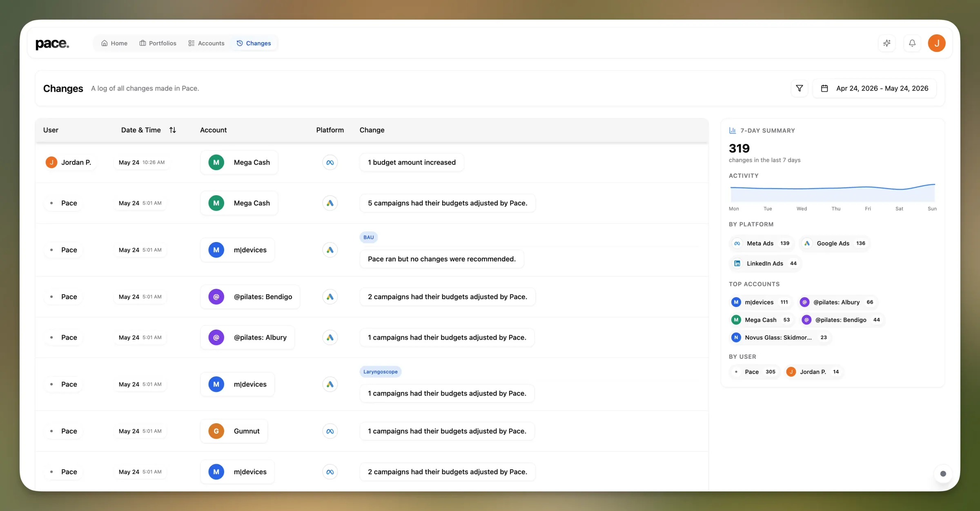This screenshot has height=511, width=980.
Task: Filter by Google Ads 136 platform chip
Action: tap(835, 243)
